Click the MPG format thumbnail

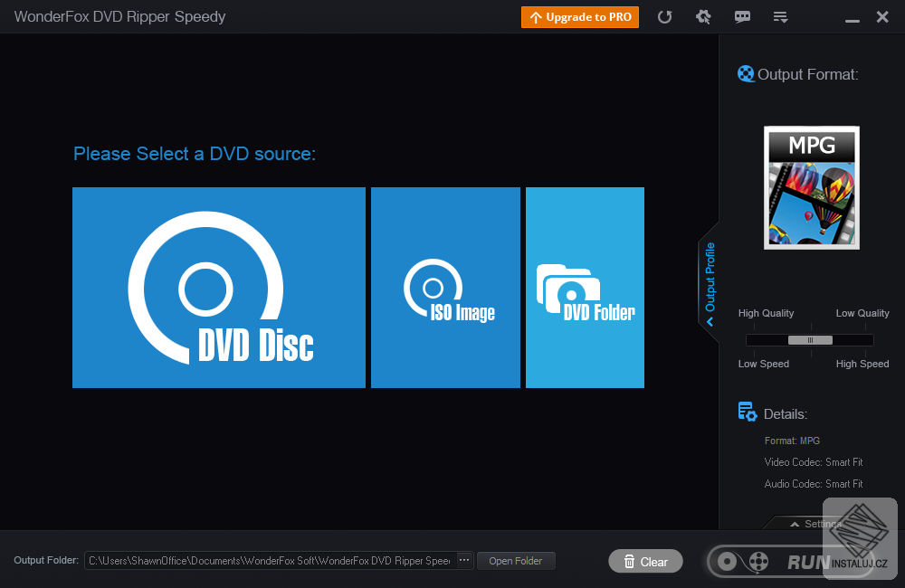pos(811,187)
